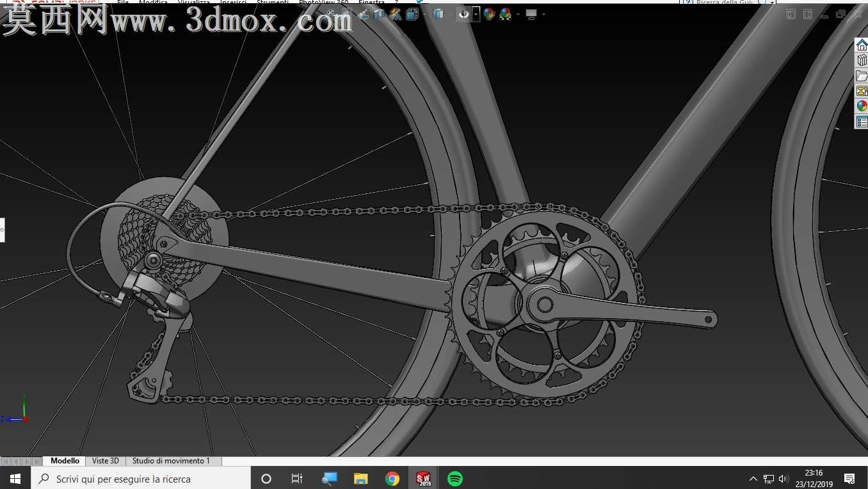Show hidden system tray icons chevron
Screen dimensions: 868x489
[x=753, y=479]
